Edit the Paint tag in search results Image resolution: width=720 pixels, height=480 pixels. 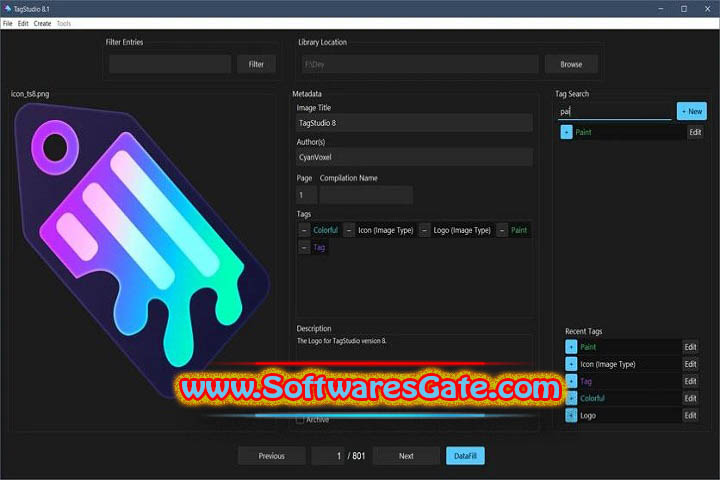point(695,132)
